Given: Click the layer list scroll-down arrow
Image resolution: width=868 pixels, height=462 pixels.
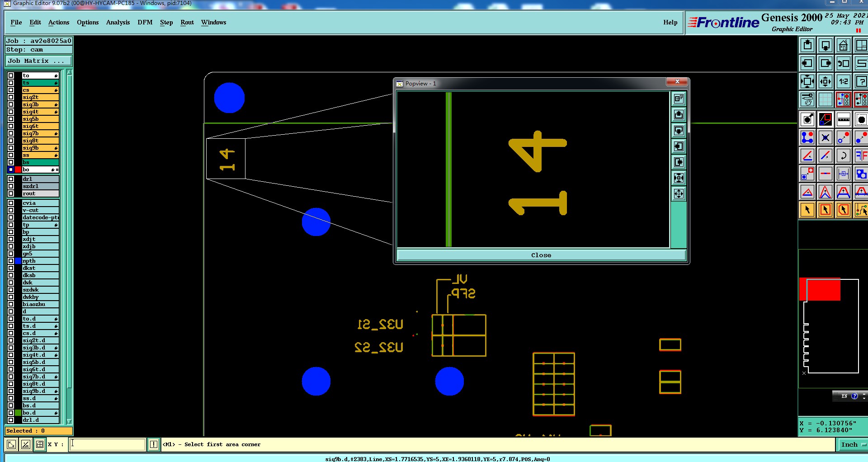Looking at the screenshot, I should click(x=69, y=421).
